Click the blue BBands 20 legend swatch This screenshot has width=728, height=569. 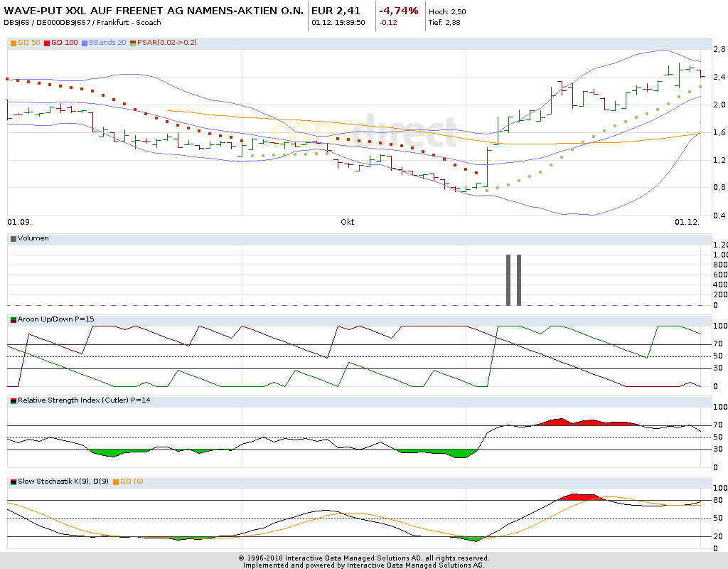point(85,43)
